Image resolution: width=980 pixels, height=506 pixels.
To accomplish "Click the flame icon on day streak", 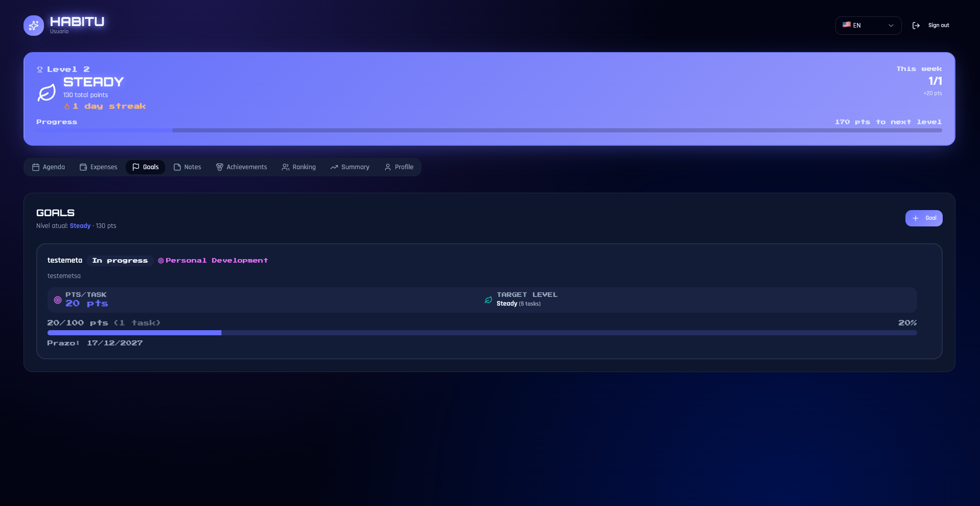I will click(67, 106).
